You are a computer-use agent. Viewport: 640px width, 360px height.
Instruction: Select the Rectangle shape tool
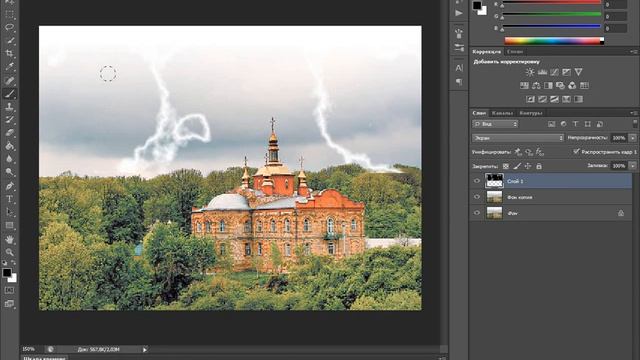(x=9, y=225)
